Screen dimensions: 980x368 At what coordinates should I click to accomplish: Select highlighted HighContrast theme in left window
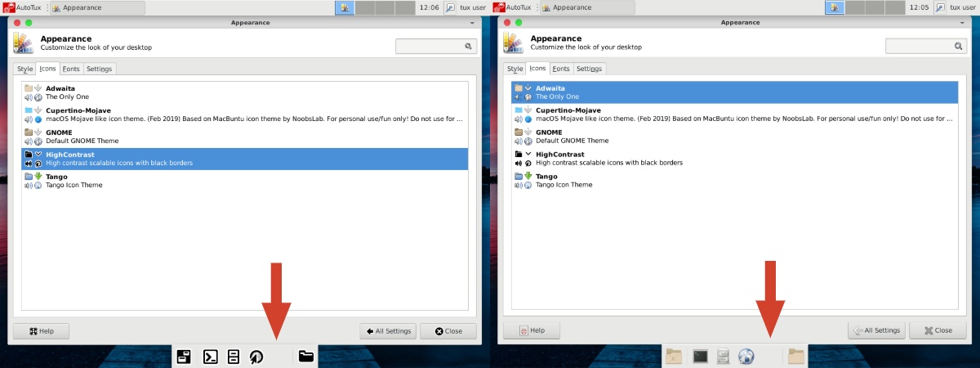pyautogui.click(x=245, y=159)
